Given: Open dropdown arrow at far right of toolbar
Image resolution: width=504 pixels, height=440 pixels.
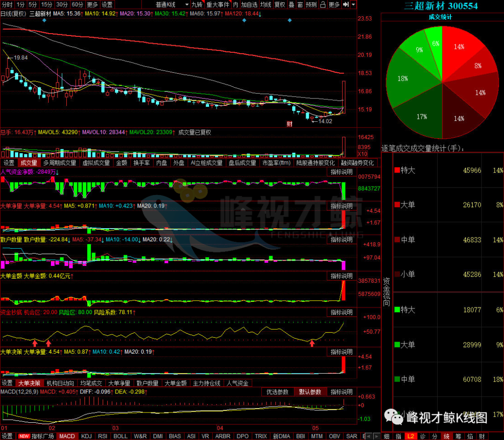Looking at the screenshot, I should [x=353, y=5].
